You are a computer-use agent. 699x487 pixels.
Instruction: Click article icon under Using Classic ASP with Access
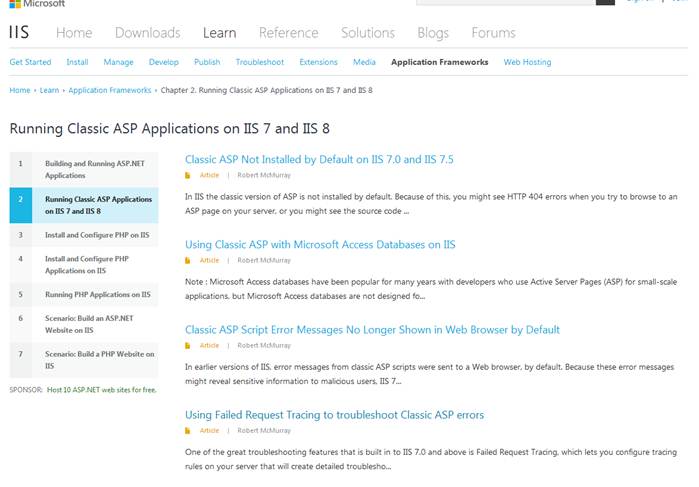click(188, 260)
